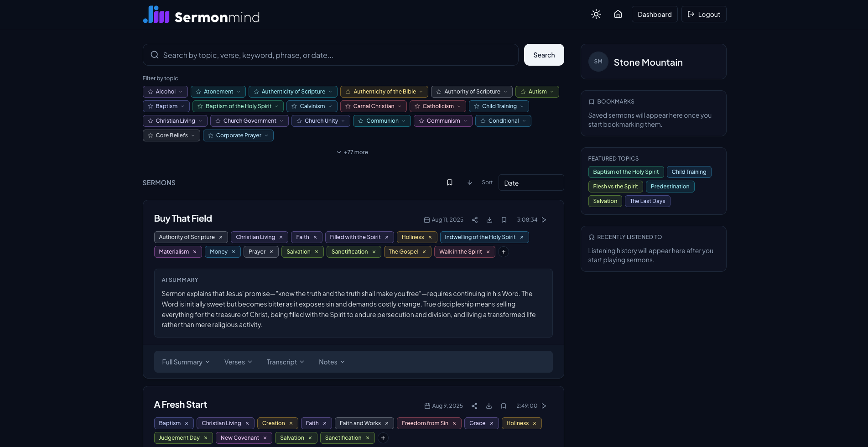The image size is (868, 447).
Task: Star the Calvinism topic filter
Action: (x=294, y=106)
